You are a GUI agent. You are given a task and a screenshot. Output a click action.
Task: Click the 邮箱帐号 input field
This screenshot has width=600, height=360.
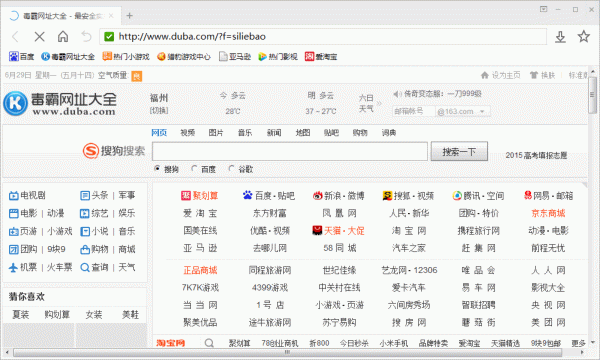[414, 112]
